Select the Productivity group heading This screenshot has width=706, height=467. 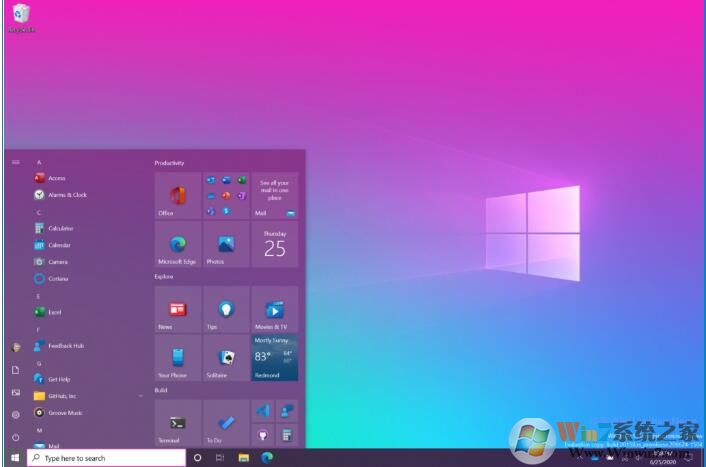coord(169,163)
